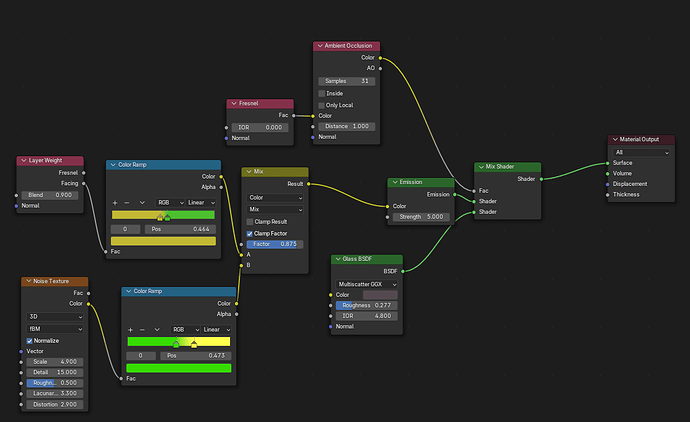Screen dimensions: 690x422
Task: Open Glass BSDF Color swatch
Action: [x=380, y=295]
